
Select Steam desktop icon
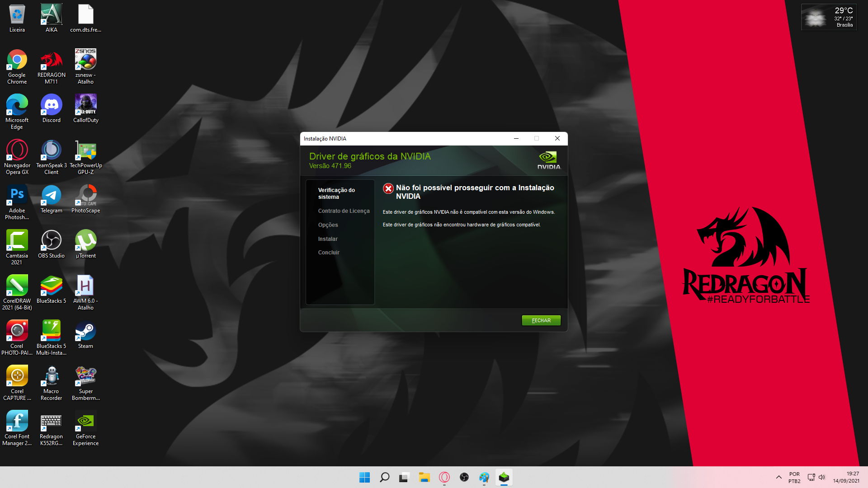(x=86, y=335)
